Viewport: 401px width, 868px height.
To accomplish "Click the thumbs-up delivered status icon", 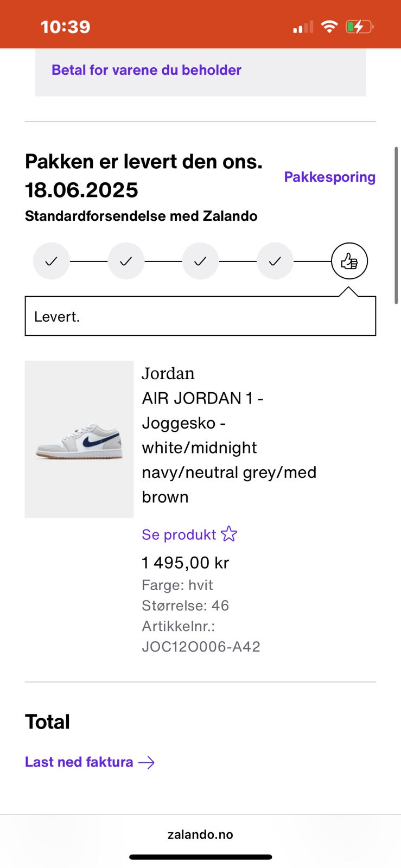I will coord(349,261).
